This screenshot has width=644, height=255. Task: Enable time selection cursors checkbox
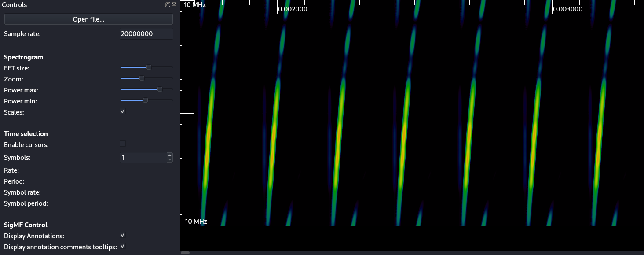123,144
